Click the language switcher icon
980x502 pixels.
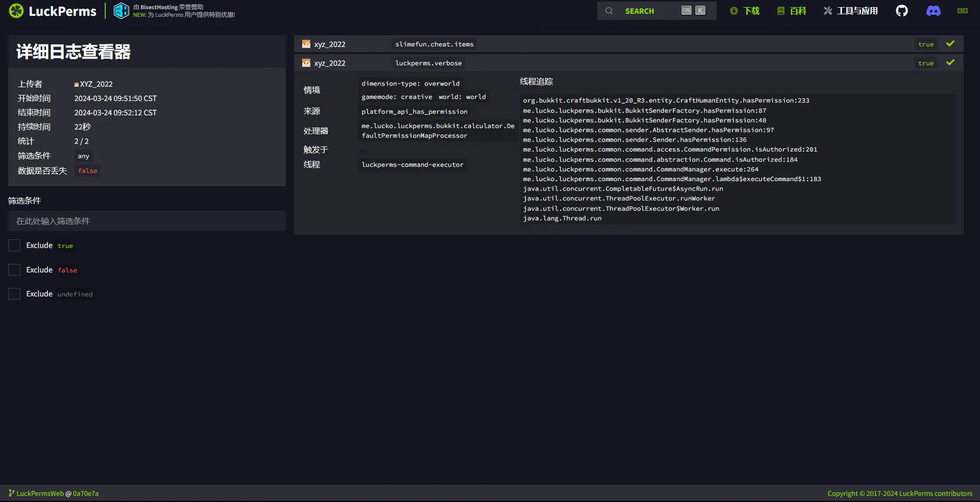click(x=962, y=11)
